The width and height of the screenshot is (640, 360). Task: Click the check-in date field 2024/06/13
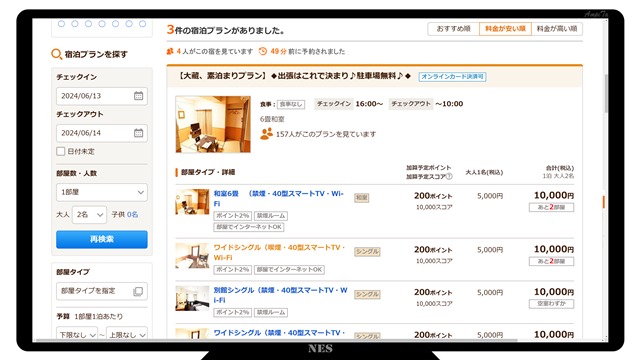click(x=102, y=96)
